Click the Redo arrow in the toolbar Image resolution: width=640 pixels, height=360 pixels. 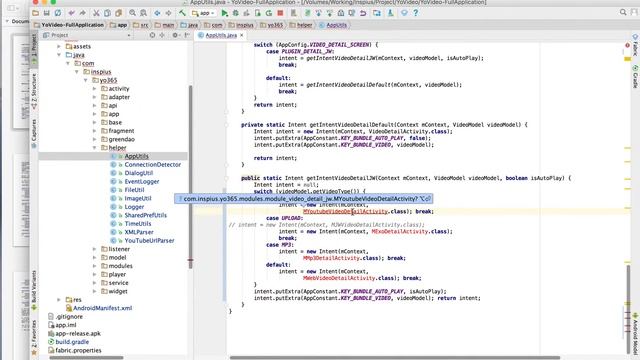pyautogui.click(x=83, y=13)
